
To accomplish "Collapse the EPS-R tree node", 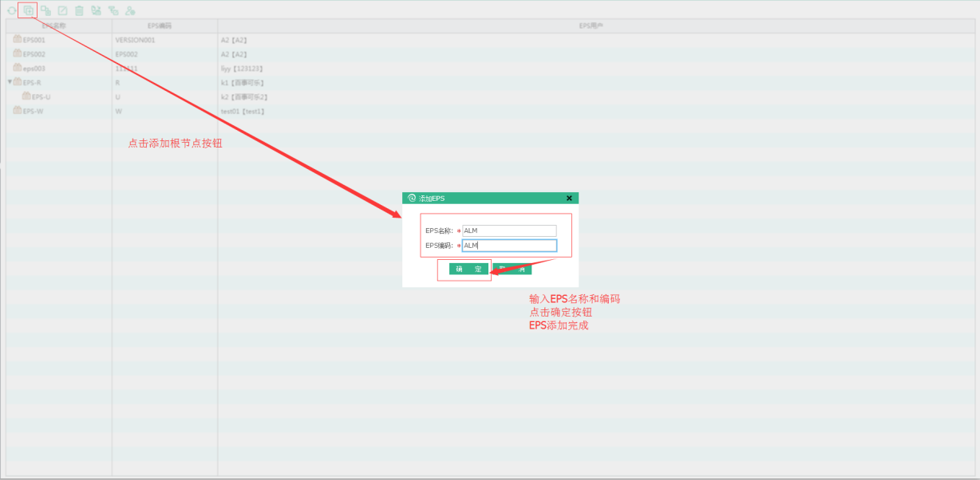I will point(10,82).
